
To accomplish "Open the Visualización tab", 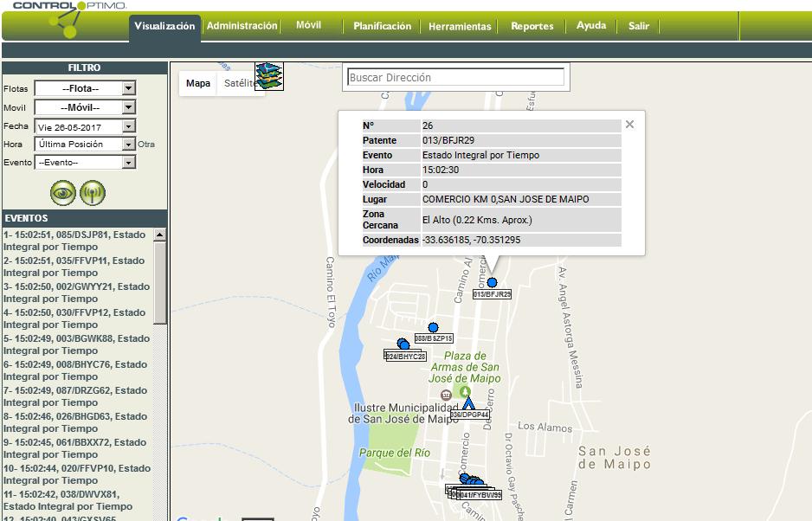I will point(164,26).
